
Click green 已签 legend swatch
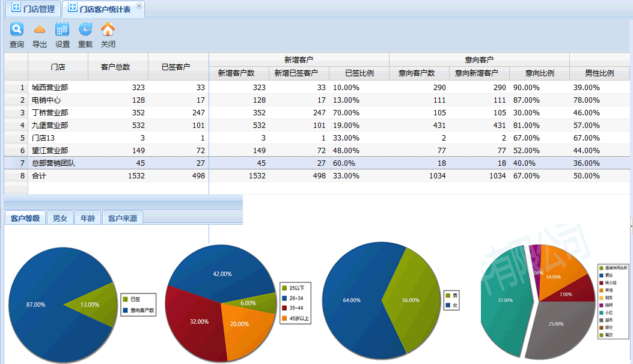(125, 299)
